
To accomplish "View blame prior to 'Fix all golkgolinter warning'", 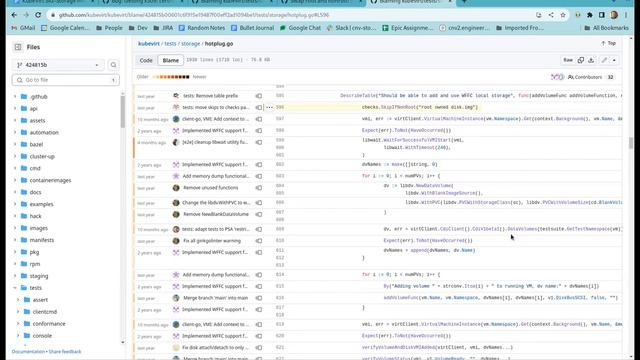I will [259, 241].
